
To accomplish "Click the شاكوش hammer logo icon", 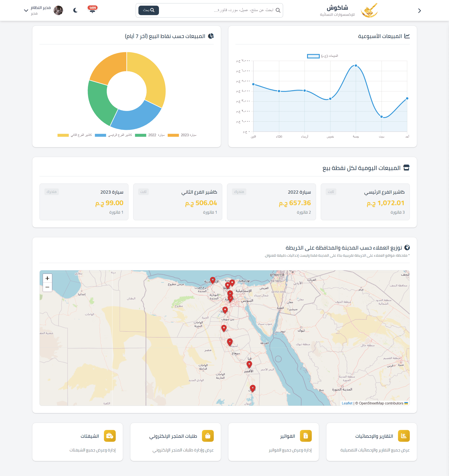I will [369, 10].
